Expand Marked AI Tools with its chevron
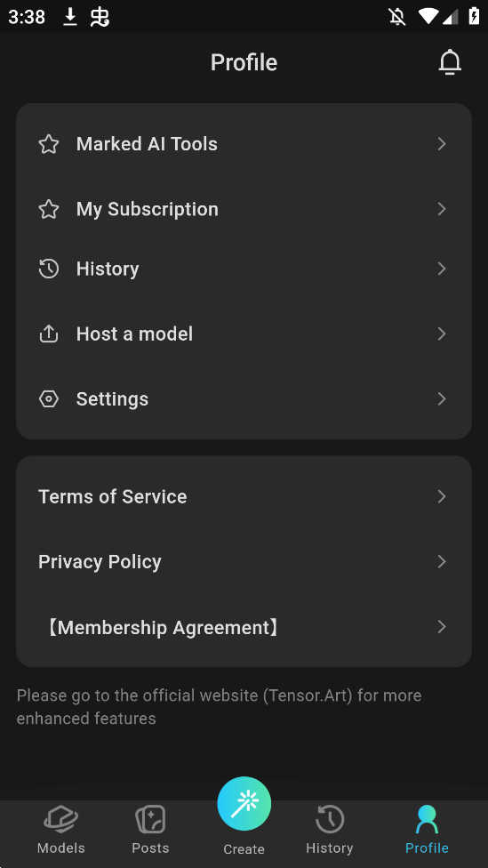The image size is (488, 868). (x=442, y=144)
